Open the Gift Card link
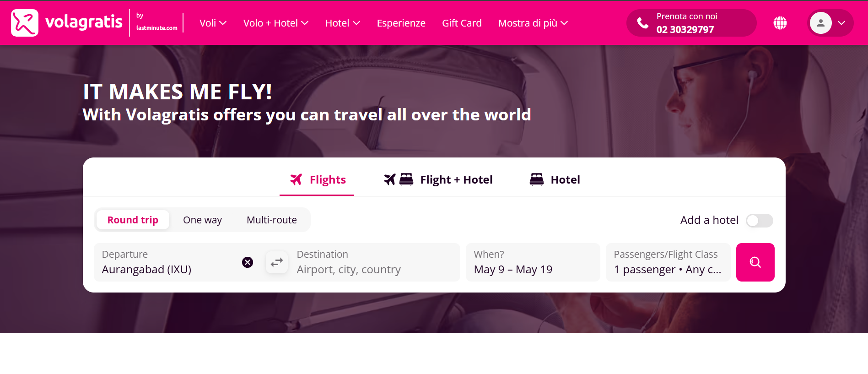This screenshot has width=868, height=374. pyautogui.click(x=462, y=23)
